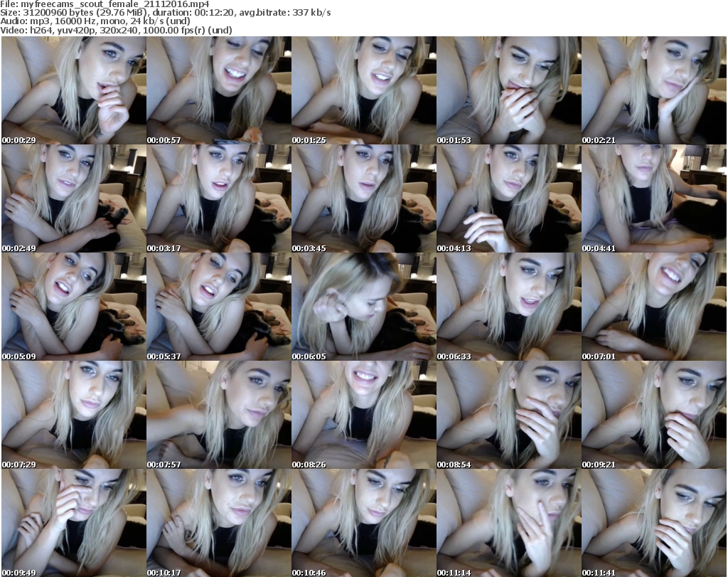Select the thumbnail frame stamped 00:04:41
Screen dimensions: 728x577
tap(654, 198)
